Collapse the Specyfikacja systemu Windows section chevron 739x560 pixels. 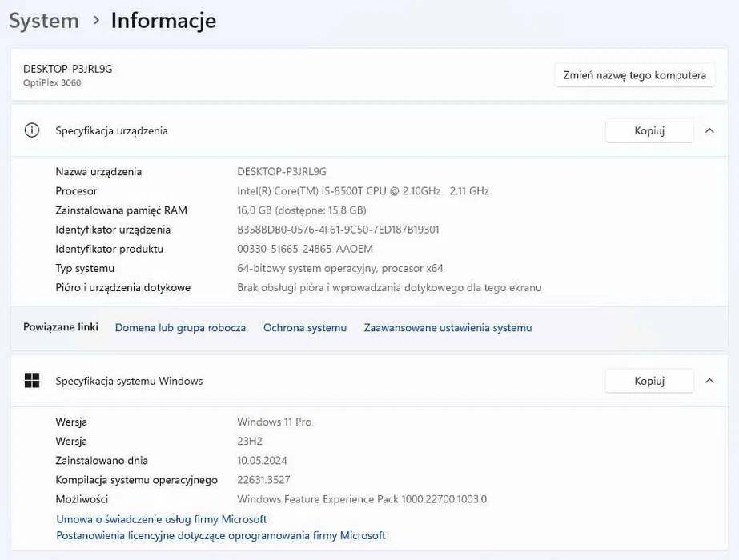click(x=709, y=381)
